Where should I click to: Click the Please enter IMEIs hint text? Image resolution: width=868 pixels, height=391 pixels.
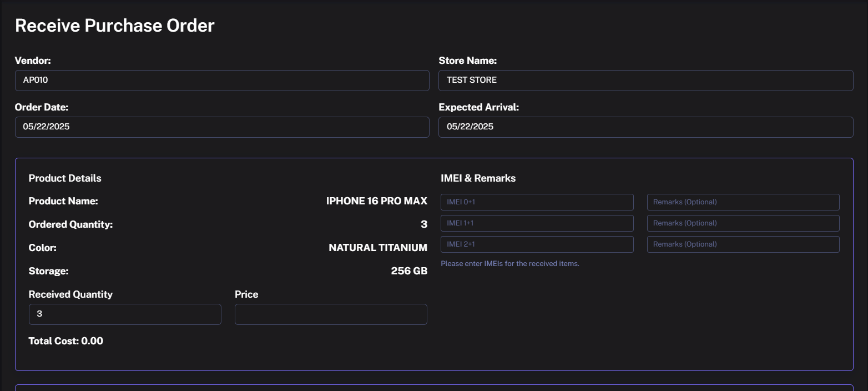[x=510, y=264]
